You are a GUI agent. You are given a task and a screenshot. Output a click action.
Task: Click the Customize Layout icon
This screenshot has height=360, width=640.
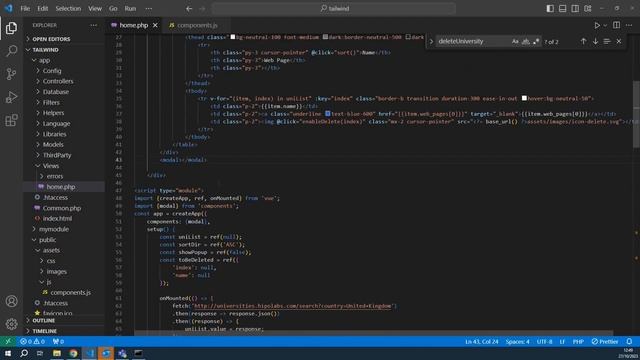(x=588, y=8)
